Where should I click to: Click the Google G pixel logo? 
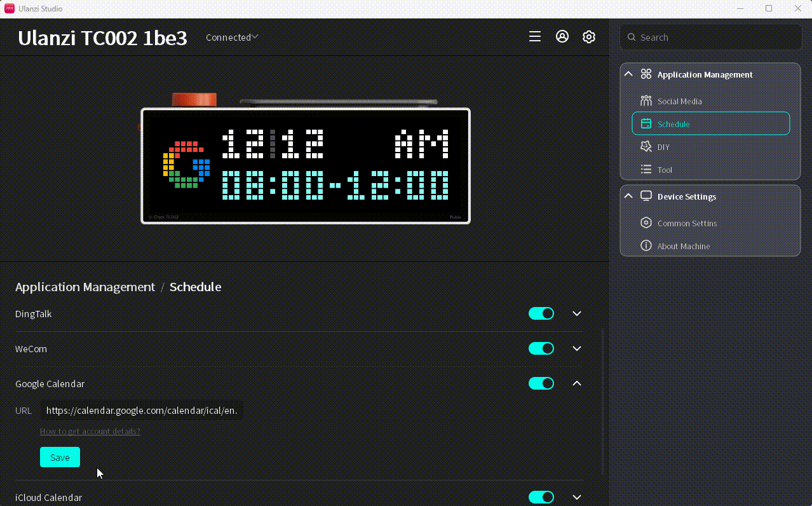coord(186,165)
